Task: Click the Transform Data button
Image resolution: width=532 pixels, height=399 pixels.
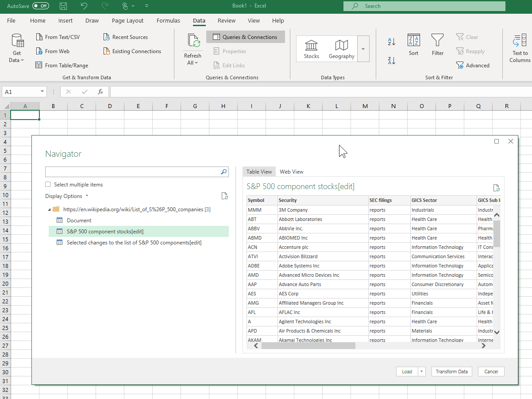Action: point(451,372)
